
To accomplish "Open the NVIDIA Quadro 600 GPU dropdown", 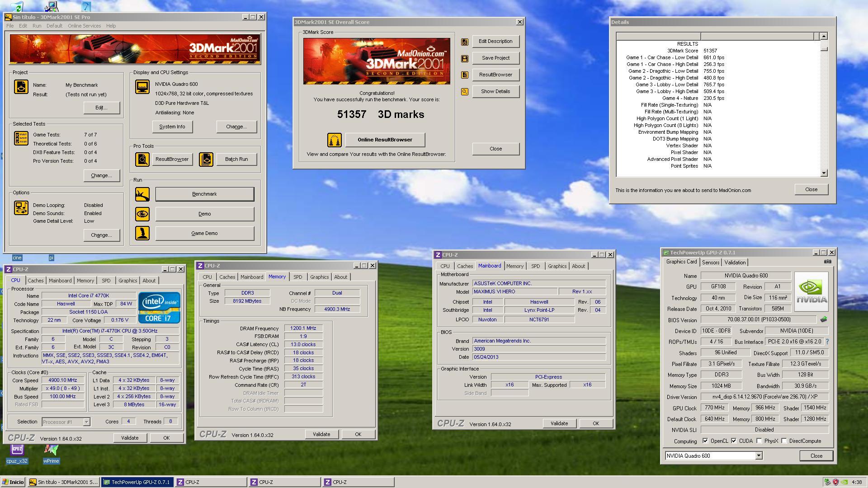I will coord(759,456).
